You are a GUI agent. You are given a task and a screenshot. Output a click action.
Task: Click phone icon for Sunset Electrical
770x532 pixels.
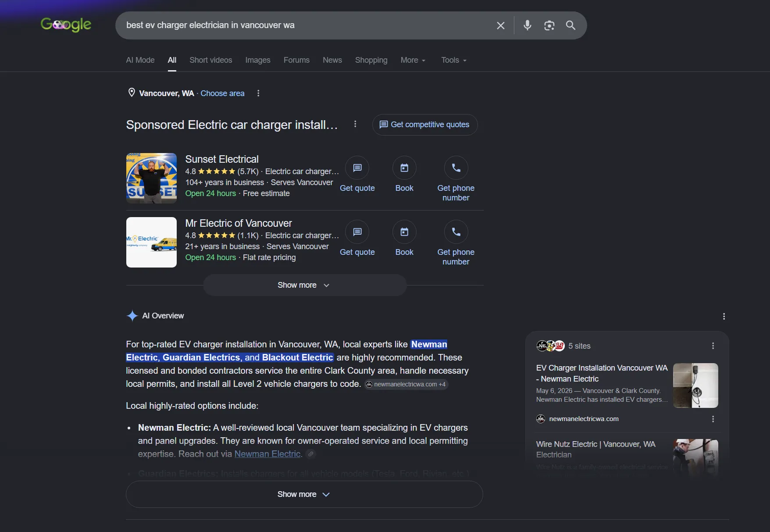click(x=456, y=168)
